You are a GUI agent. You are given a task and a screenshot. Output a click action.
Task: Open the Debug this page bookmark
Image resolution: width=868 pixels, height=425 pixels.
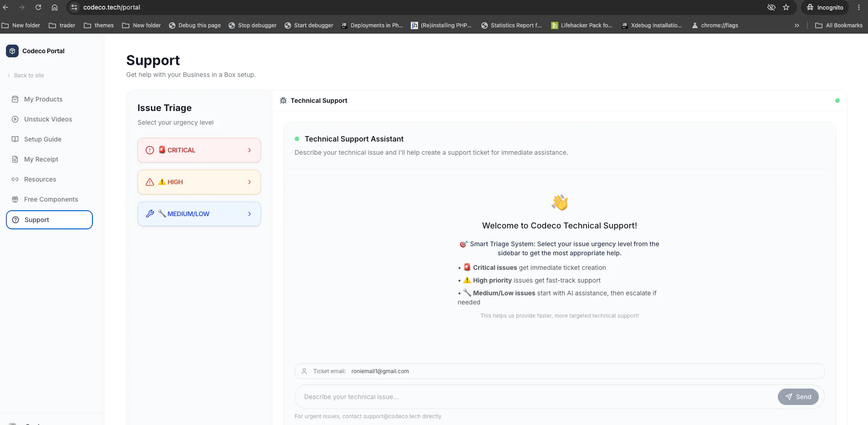coord(194,25)
